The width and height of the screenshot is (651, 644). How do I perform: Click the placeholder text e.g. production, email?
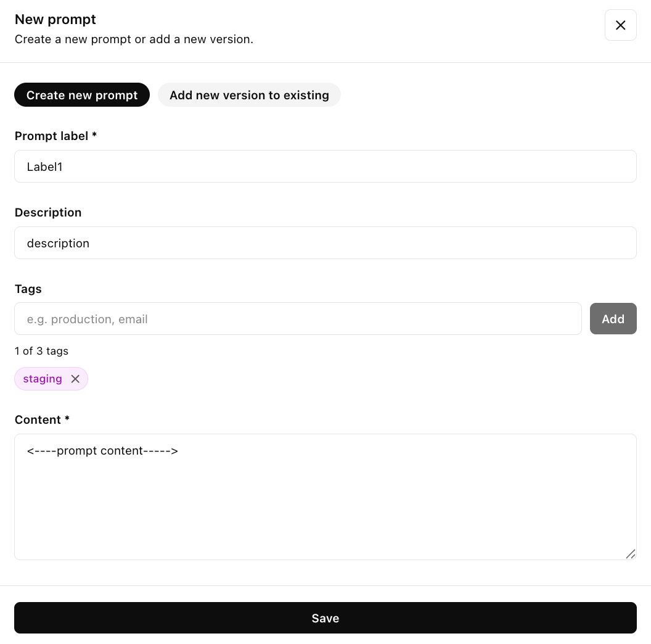pyautogui.click(x=87, y=319)
